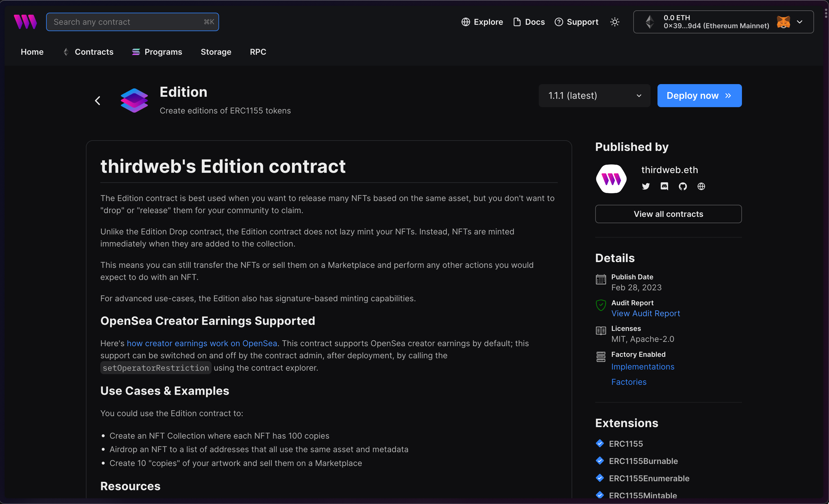Click View all contracts

point(668,214)
